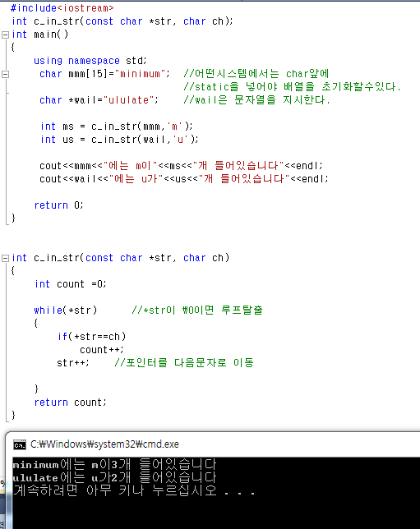Click 'return count;' statement
Viewport: 420px width, 529px height.
click(x=70, y=402)
